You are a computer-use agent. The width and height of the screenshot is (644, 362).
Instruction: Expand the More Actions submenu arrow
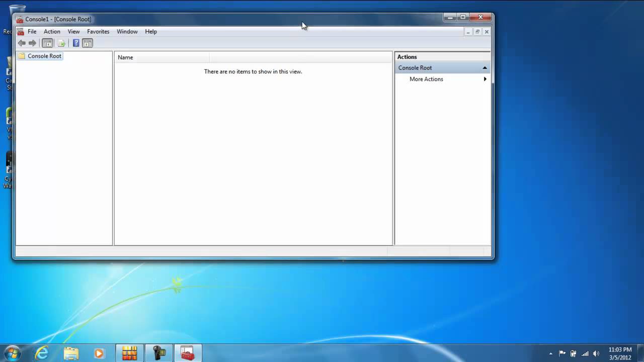pos(485,79)
